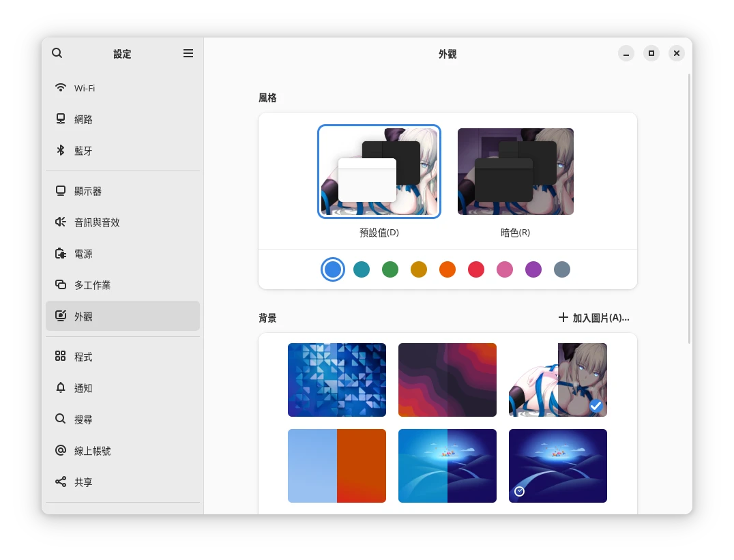Click the 預設值(D) label
The image size is (734, 560).
click(x=379, y=232)
